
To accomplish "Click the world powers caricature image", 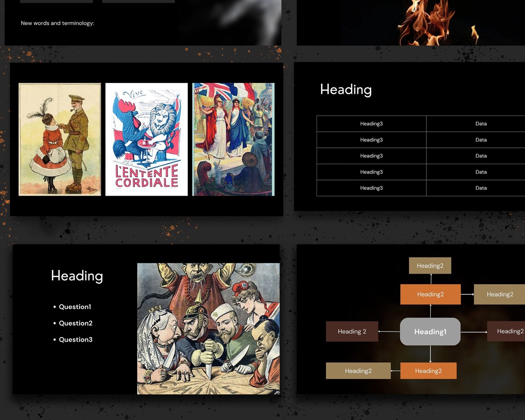I will coord(208,327).
